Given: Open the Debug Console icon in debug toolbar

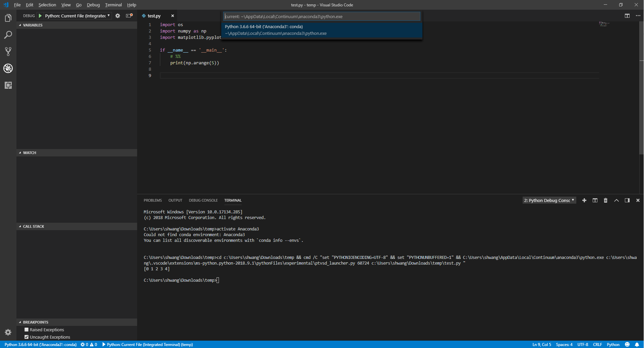Looking at the screenshot, I should tap(129, 16).
